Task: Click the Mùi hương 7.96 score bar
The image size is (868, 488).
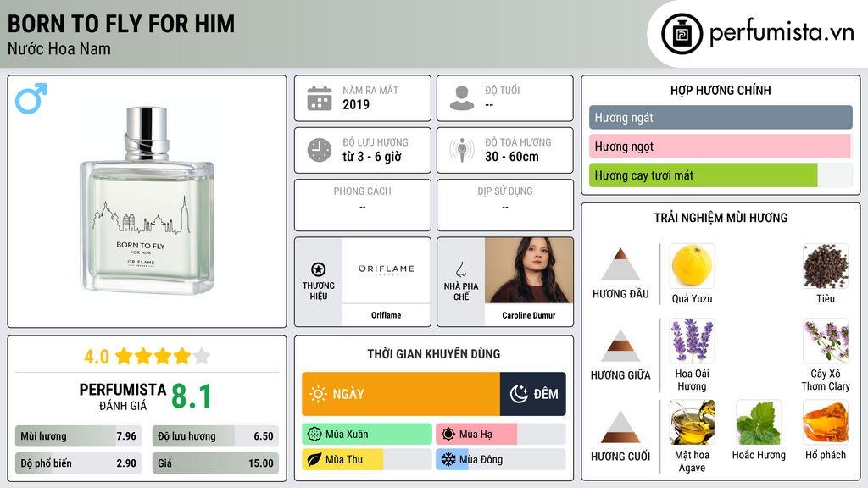Action: pos(79,436)
